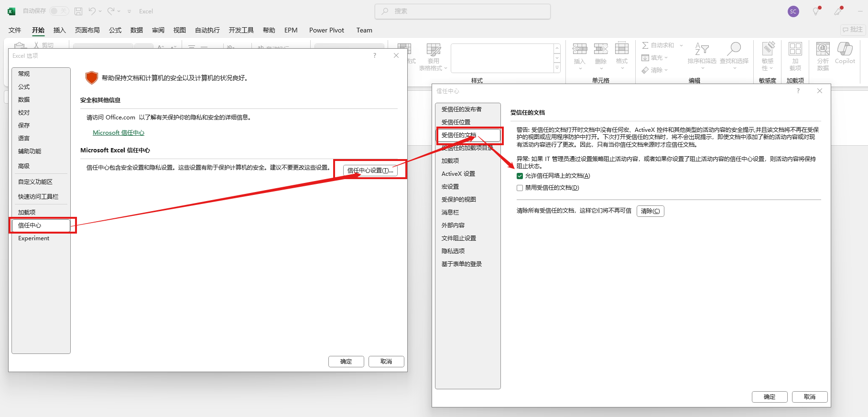Click the 删除 cells icon
868x417 pixels.
pos(601,49)
